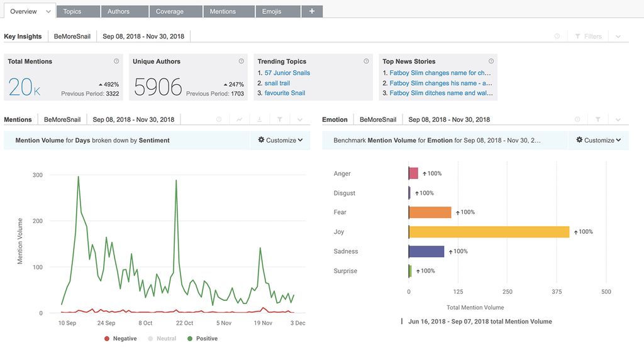Click the filter funnel icon in Emotion panel
The image size is (644, 353).
click(x=598, y=119)
